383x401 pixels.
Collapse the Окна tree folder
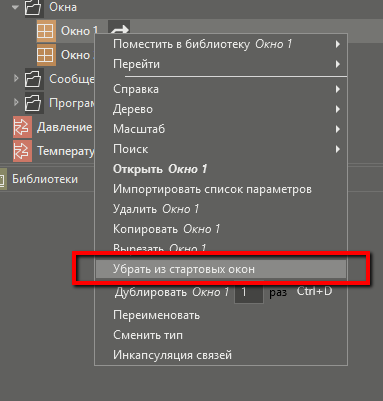15,7
